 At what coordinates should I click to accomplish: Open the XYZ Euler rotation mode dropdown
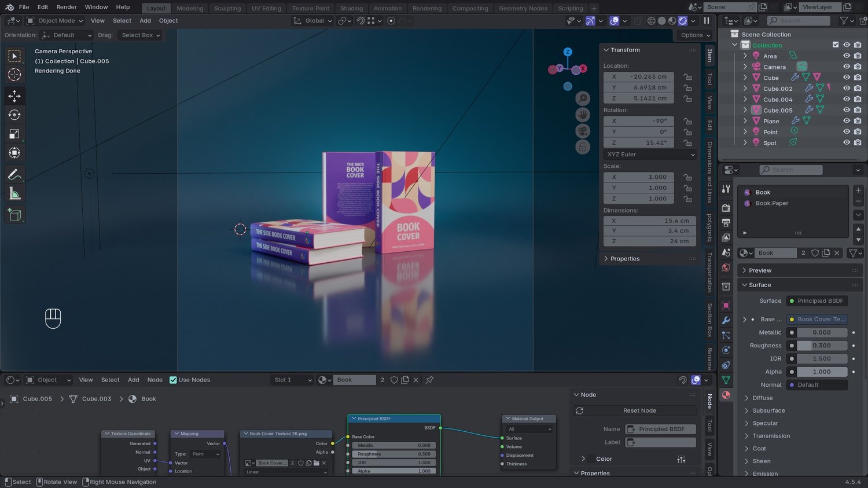(x=650, y=155)
